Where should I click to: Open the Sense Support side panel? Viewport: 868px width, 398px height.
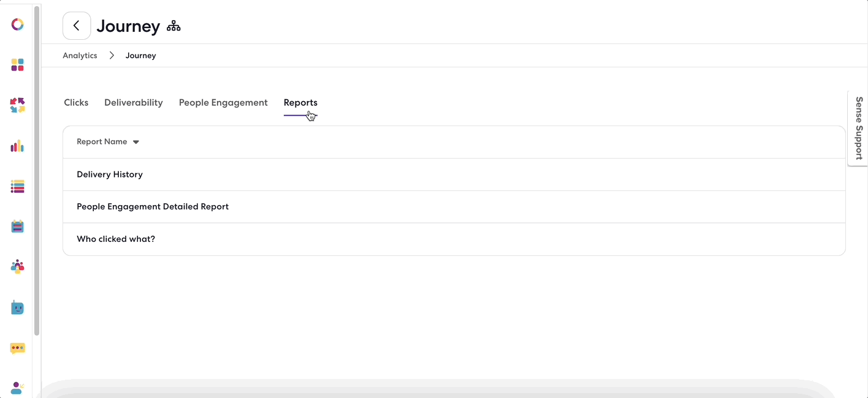(x=858, y=128)
